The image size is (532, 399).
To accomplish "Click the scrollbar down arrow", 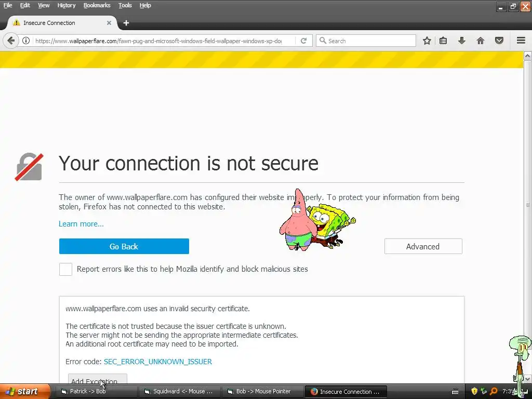I will click(x=528, y=379).
